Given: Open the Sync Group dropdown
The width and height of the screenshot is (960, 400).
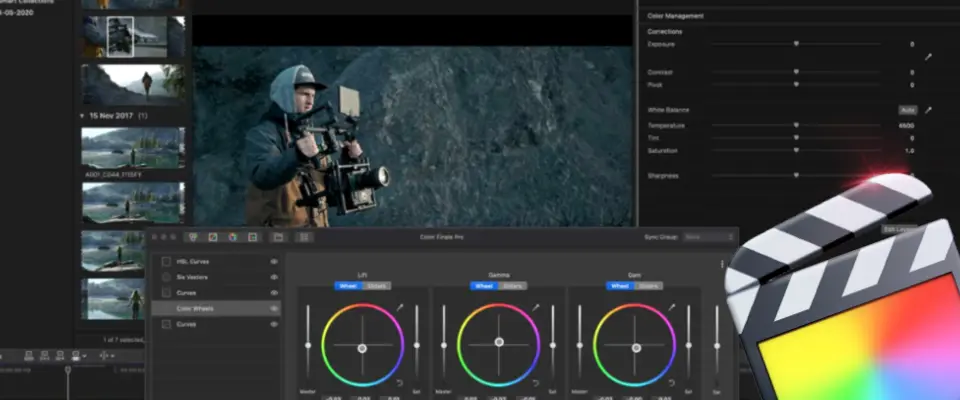Looking at the screenshot, I should point(709,237).
